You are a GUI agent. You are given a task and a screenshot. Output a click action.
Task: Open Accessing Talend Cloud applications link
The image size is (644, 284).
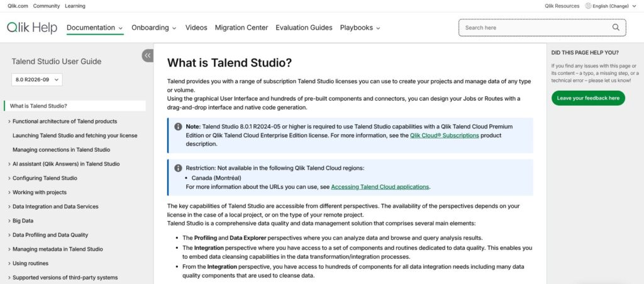click(x=380, y=186)
